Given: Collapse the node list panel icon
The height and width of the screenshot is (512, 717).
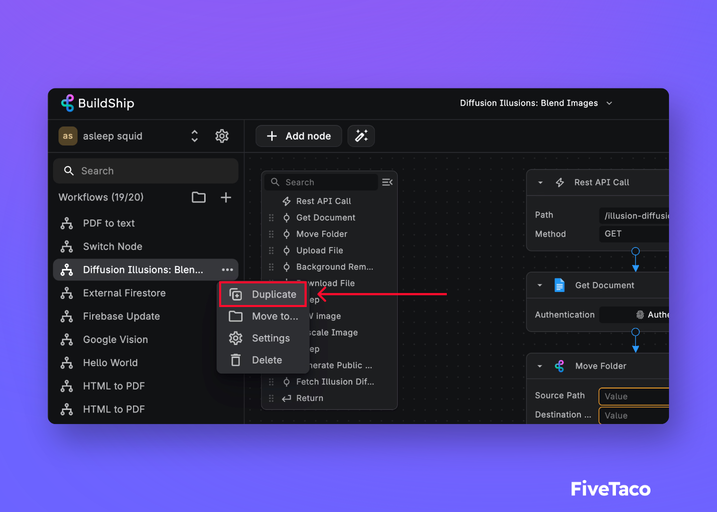Looking at the screenshot, I should point(387,182).
